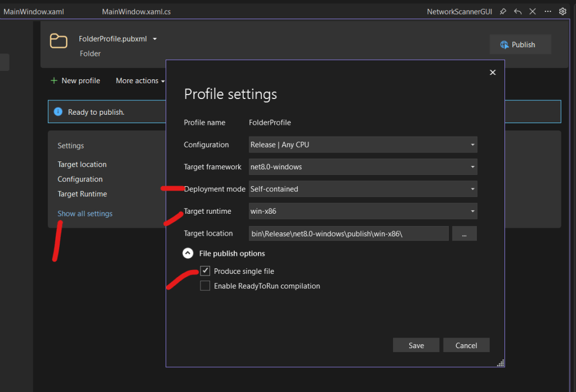
Task: Click the Show all settings link
Action: [x=85, y=214]
